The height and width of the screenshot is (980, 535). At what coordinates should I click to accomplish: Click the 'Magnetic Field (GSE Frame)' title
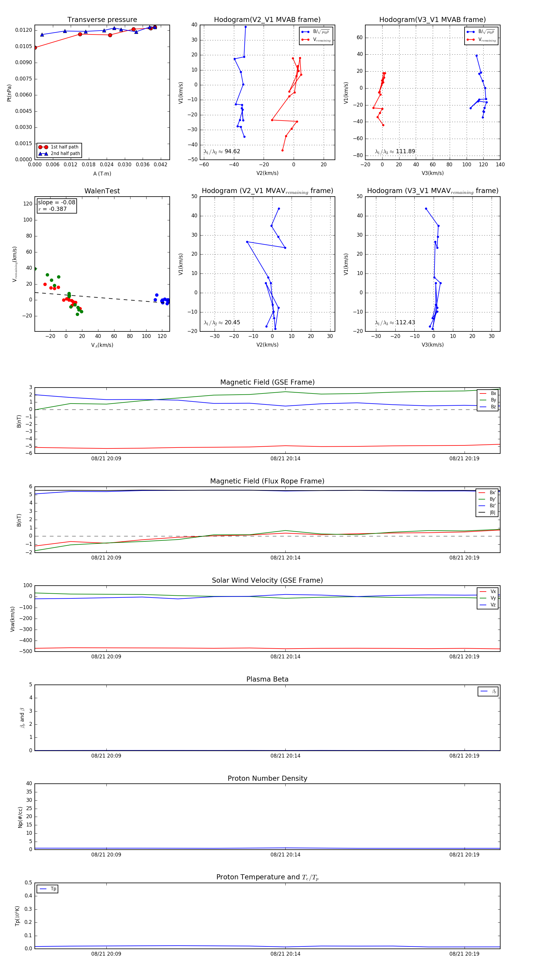click(267, 382)
